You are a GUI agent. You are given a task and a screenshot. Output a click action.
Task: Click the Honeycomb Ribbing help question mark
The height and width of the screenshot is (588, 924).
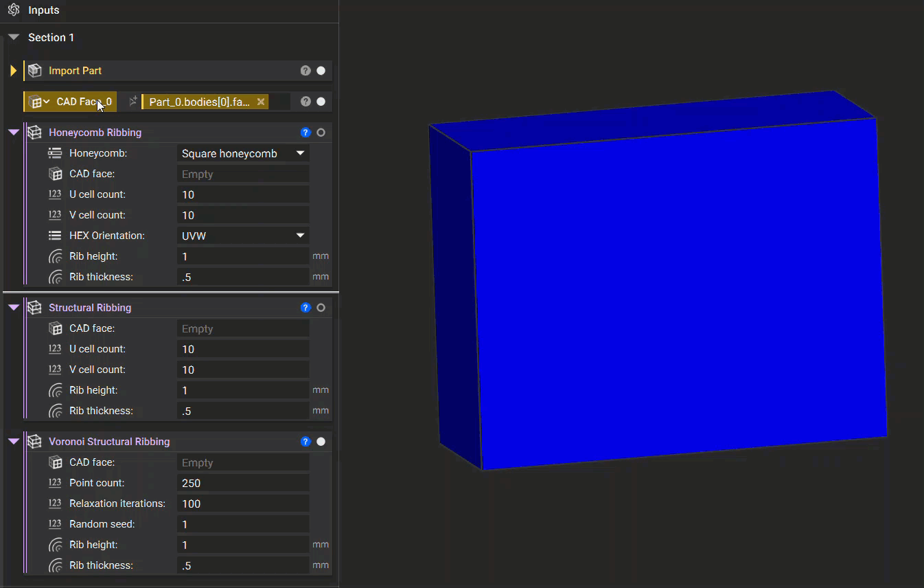coord(305,132)
